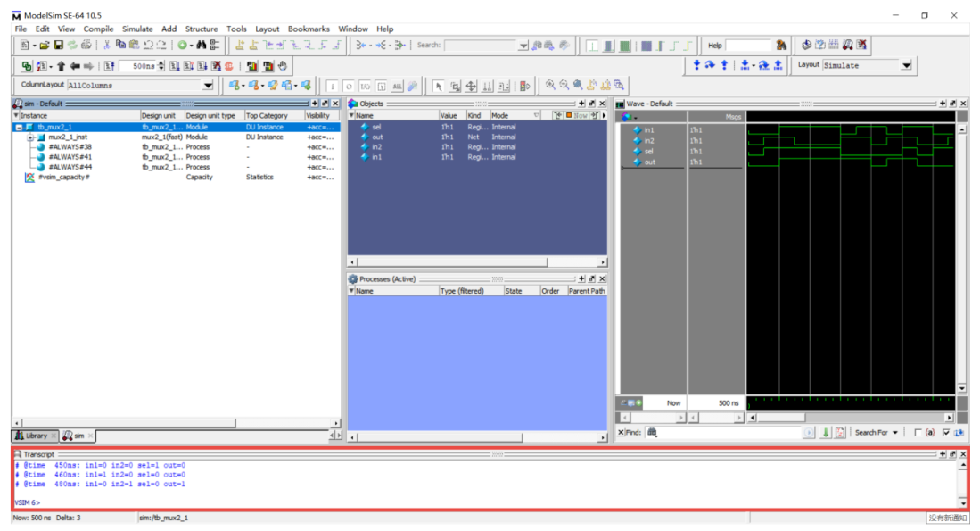Click the Print icon in the toolbar

(86, 45)
